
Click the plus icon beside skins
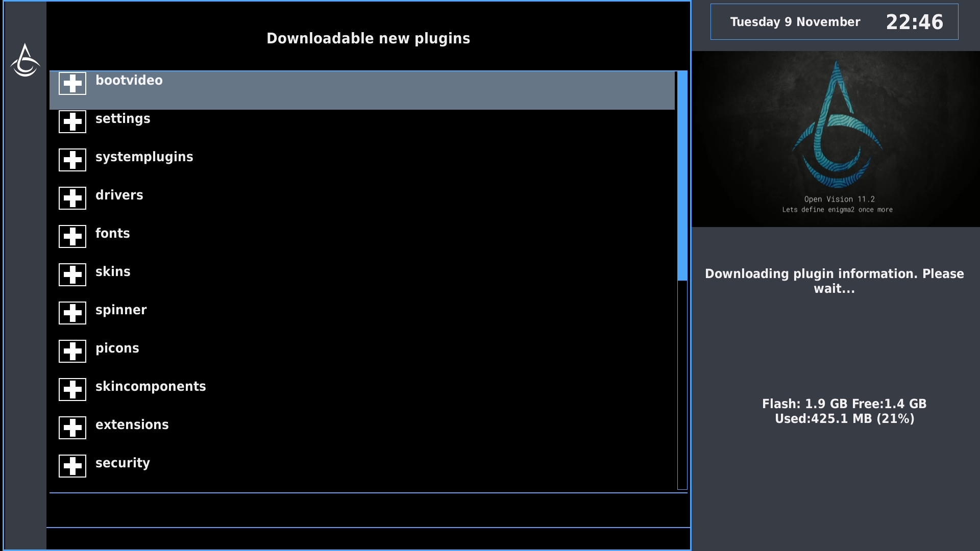coord(72,274)
